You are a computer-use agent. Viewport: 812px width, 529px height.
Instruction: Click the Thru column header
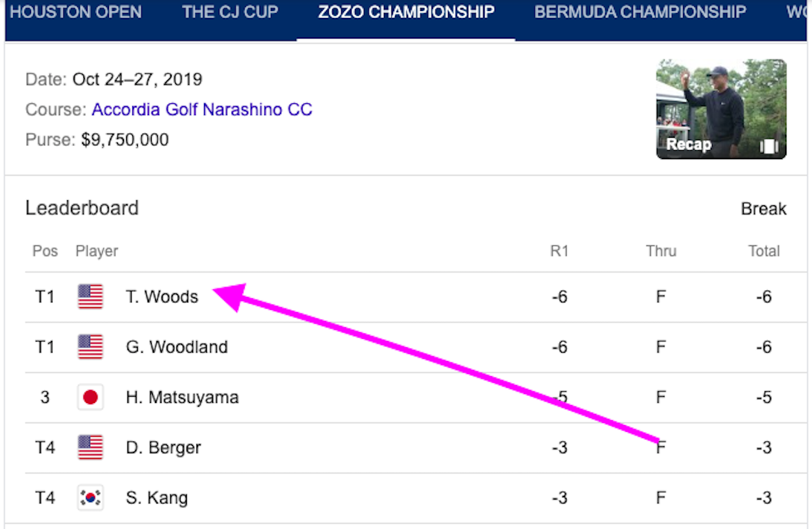[x=661, y=251]
